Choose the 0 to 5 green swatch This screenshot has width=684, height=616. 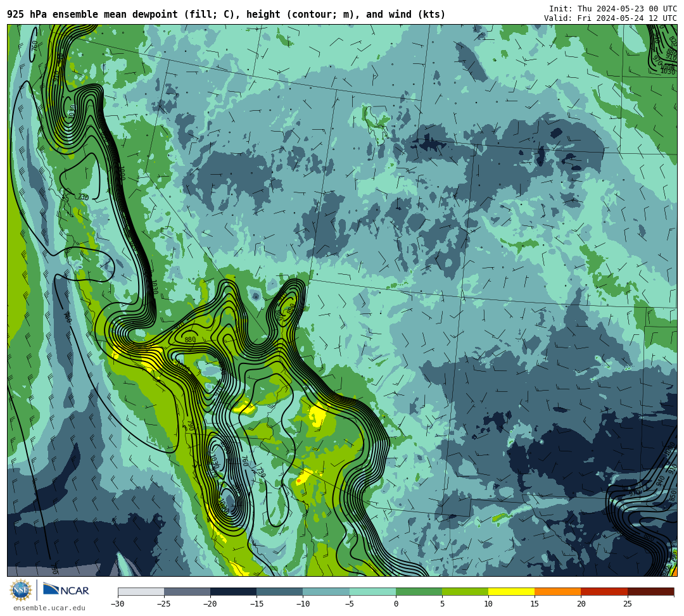(x=419, y=591)
